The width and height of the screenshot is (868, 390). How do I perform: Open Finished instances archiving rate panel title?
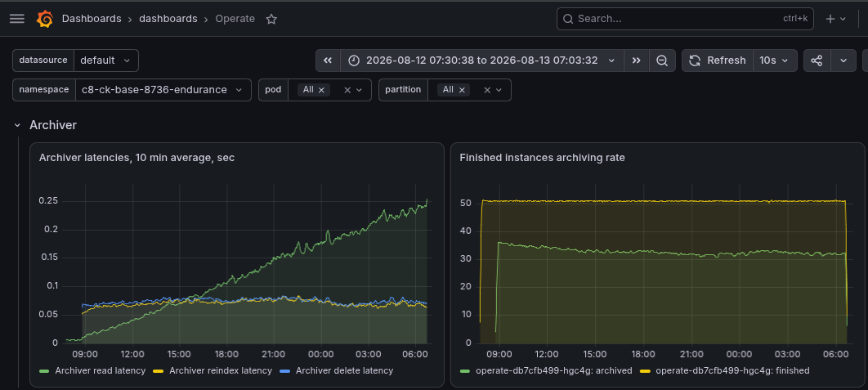point(543,158)
